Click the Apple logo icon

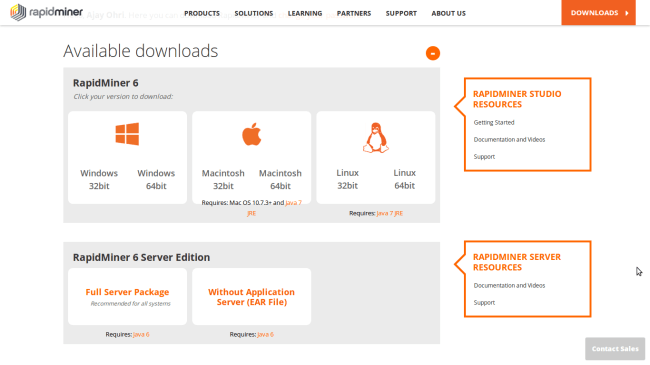tap(252, 134)
